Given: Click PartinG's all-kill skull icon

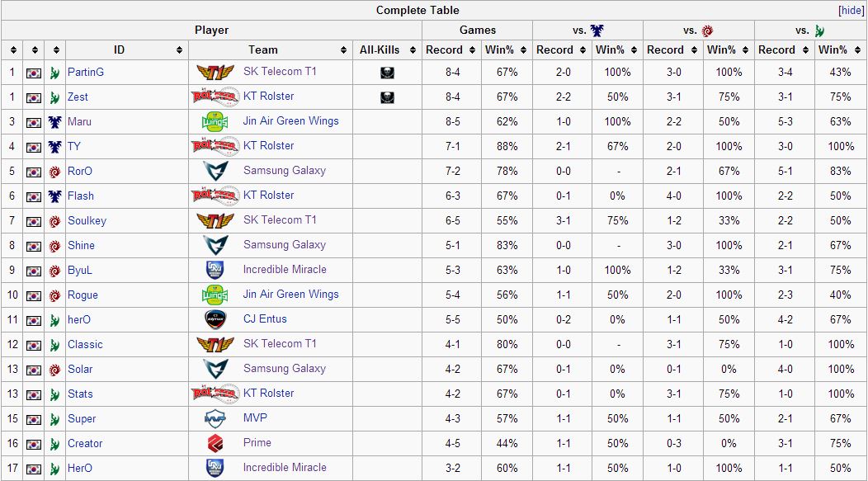Looking at the screenshot, I should click(387, 73).
